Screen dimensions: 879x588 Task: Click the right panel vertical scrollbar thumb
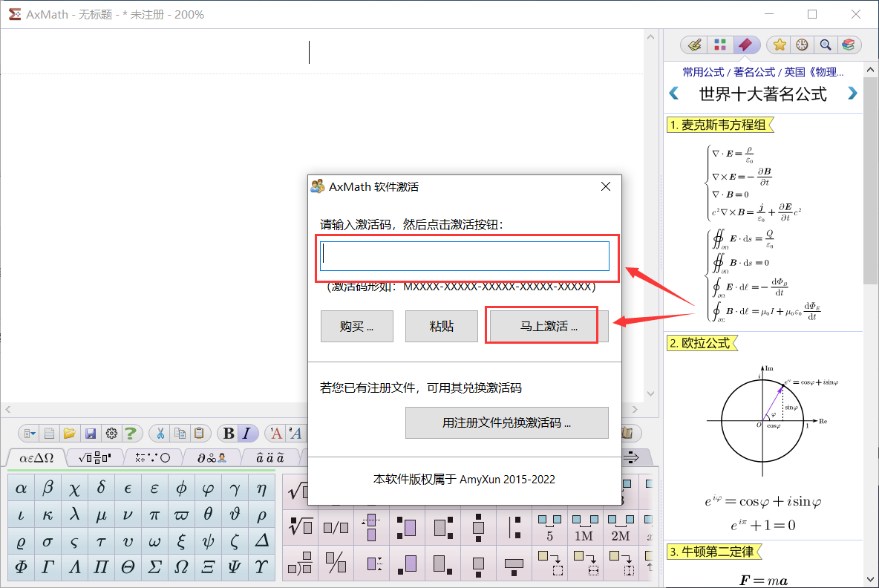[871, 186]
